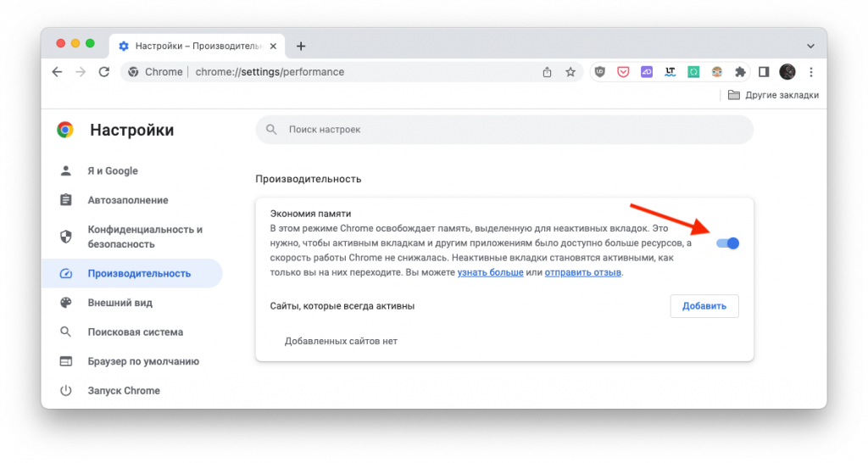Open the Chrome three-dot menu
Viewport: 868px width, 463px height.
(811, 72)
